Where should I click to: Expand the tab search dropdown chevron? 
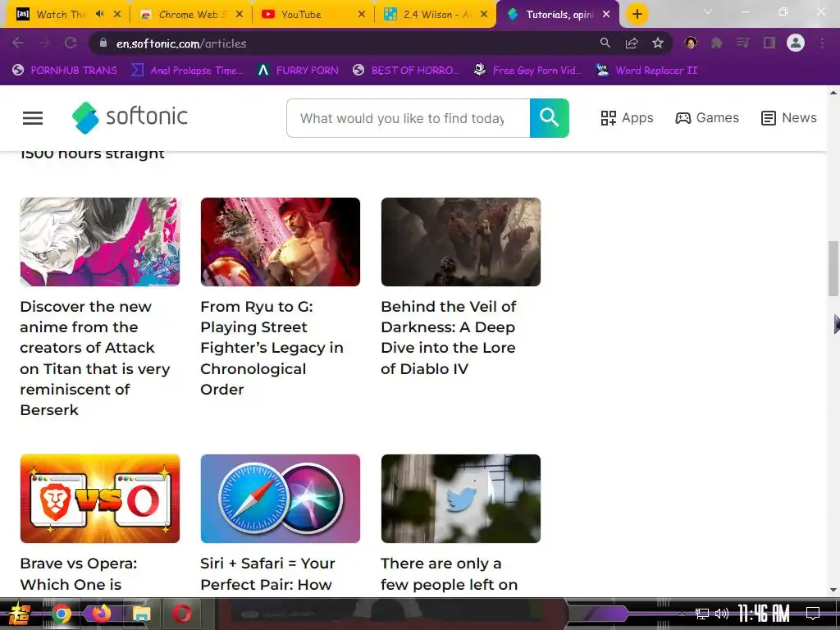click(x=708, y=11)
